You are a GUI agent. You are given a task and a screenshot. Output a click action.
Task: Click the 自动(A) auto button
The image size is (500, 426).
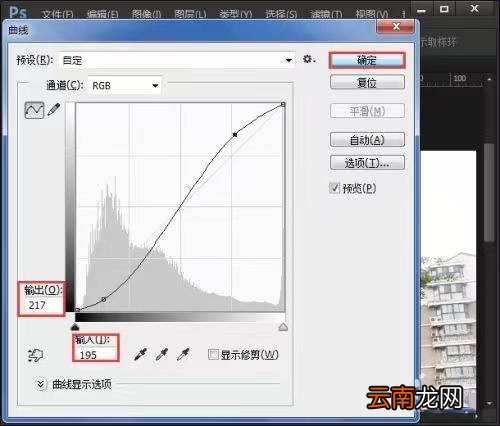coord(367,140)
